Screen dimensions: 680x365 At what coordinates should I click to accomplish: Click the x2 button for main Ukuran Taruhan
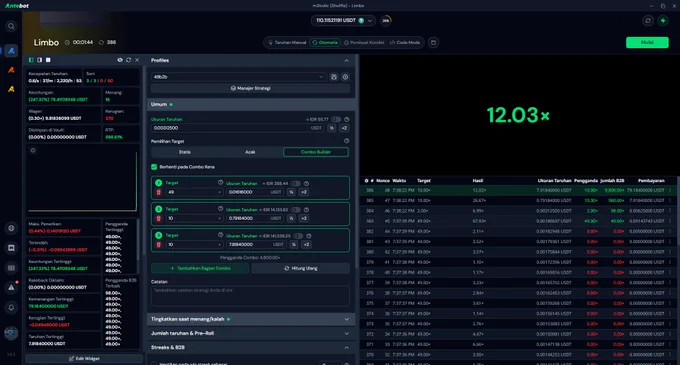coord(344,128)
